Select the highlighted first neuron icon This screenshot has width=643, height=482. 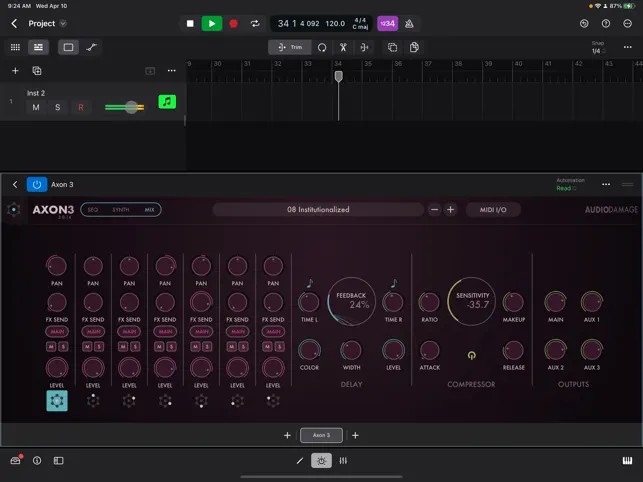[57, 401]
